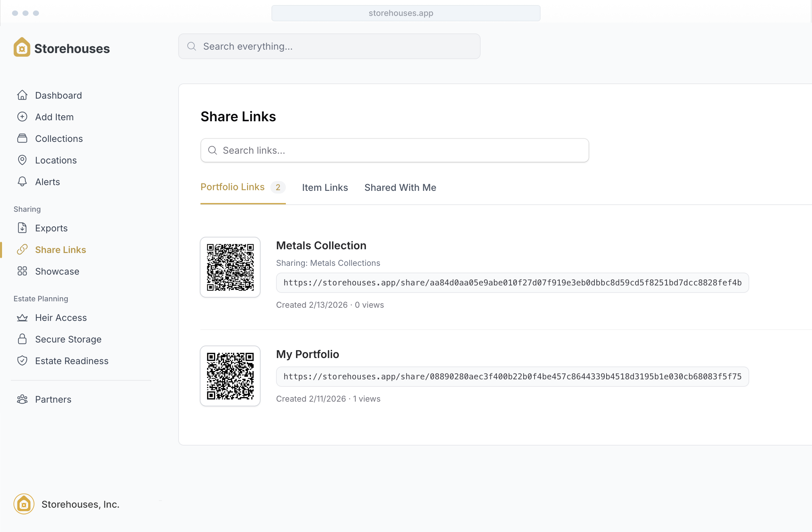
Task: Click the Secure Storage lock icon
Action: (x=22, y=339)
